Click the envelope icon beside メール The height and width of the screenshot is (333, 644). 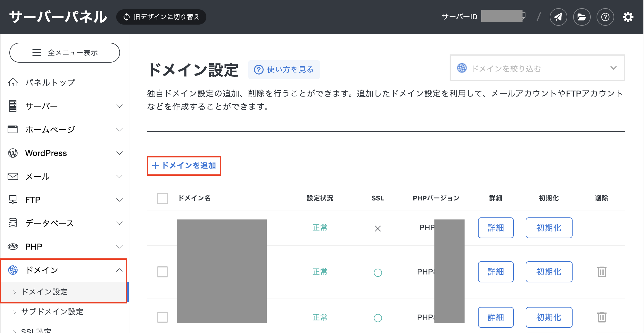13,176
